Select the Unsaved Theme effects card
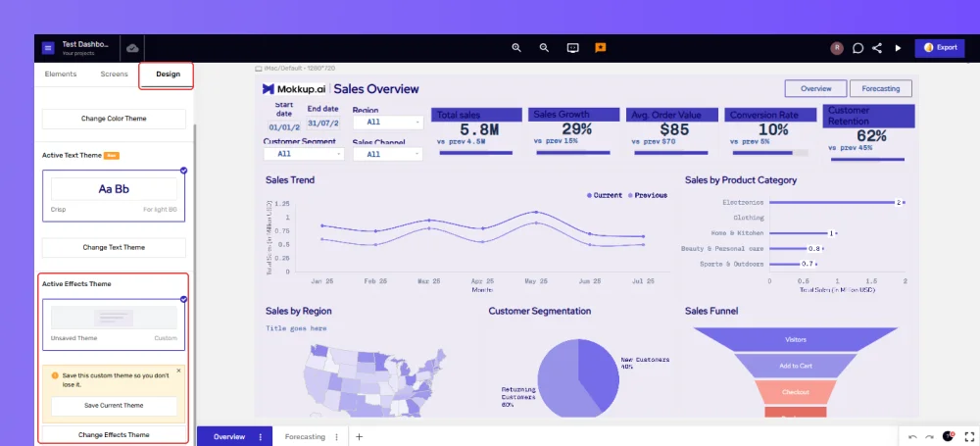Image resolution: width=980 pixels, height=446 pixels. point(114,324)
